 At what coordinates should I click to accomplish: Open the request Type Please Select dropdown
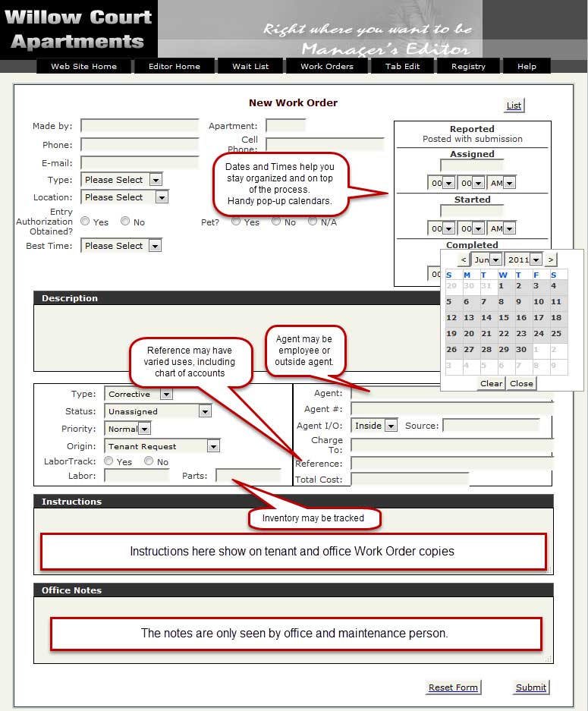click(x=121, y=180)
